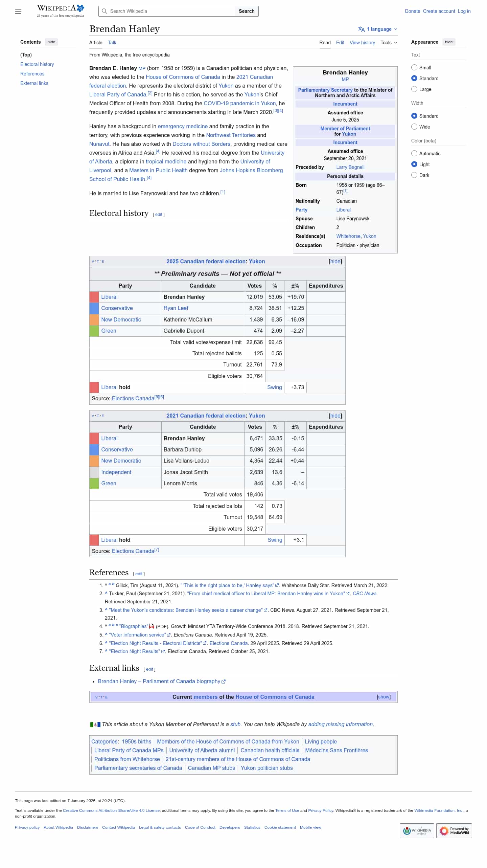Click external-link icon after 'Voter information service'
487x868 pixels.
pyautogui.click(x=169, y=635)
